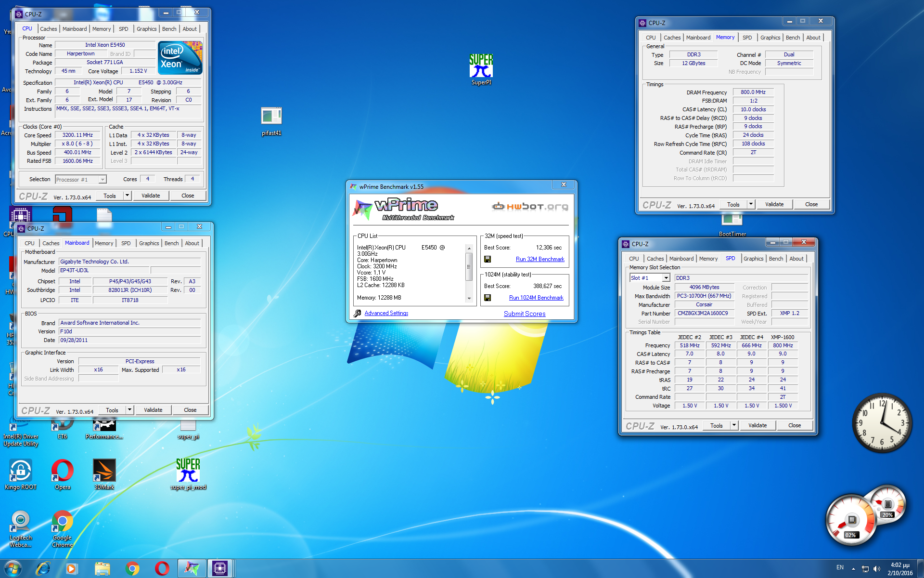Click wPrime CPU List scrollbar down arrow
The image size is (924, 578).
[469, 299]
